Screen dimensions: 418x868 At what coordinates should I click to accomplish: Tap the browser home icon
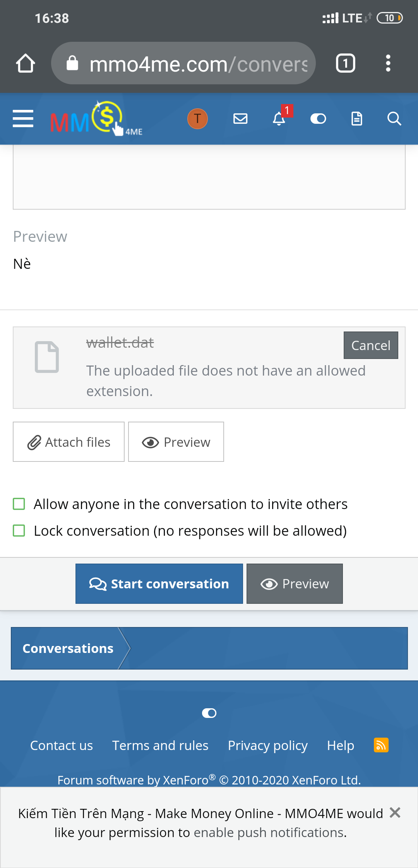coord(26,63)
